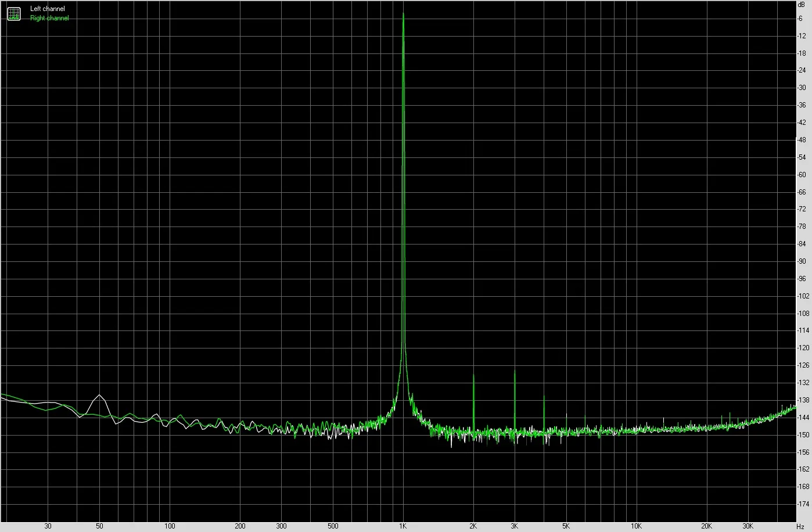Click the graph legend icon

pos(13,14)
